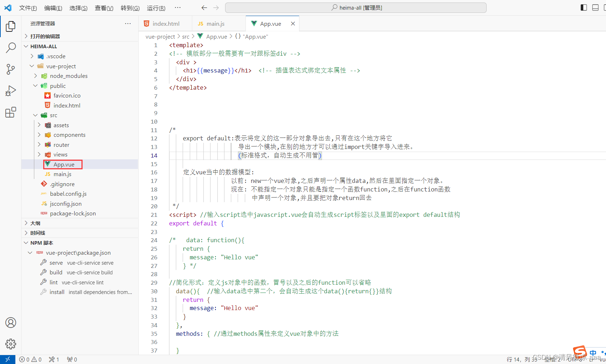Click the line and column status entry

(x=522, y=359)
